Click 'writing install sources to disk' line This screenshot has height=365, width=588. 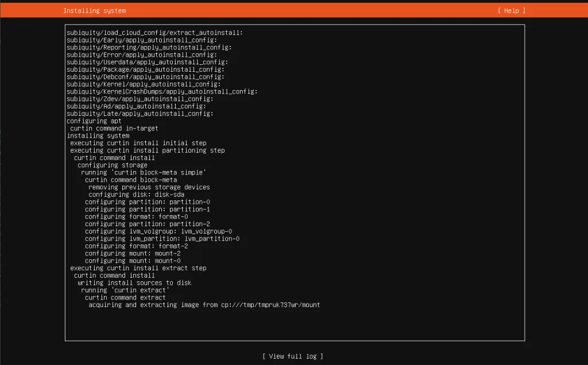[x=134, y=283]
